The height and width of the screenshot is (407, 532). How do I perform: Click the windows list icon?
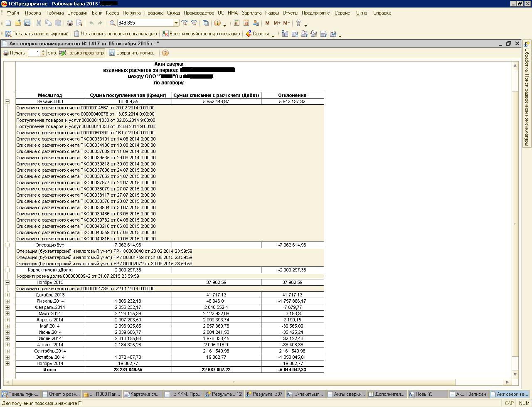tap(205, 23)
